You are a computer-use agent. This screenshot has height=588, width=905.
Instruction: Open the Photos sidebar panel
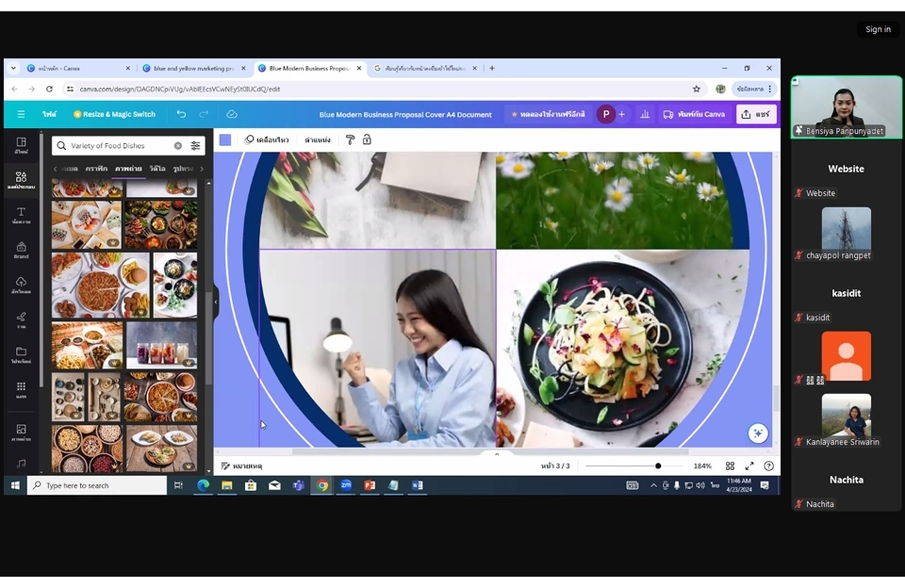(21, 432)
